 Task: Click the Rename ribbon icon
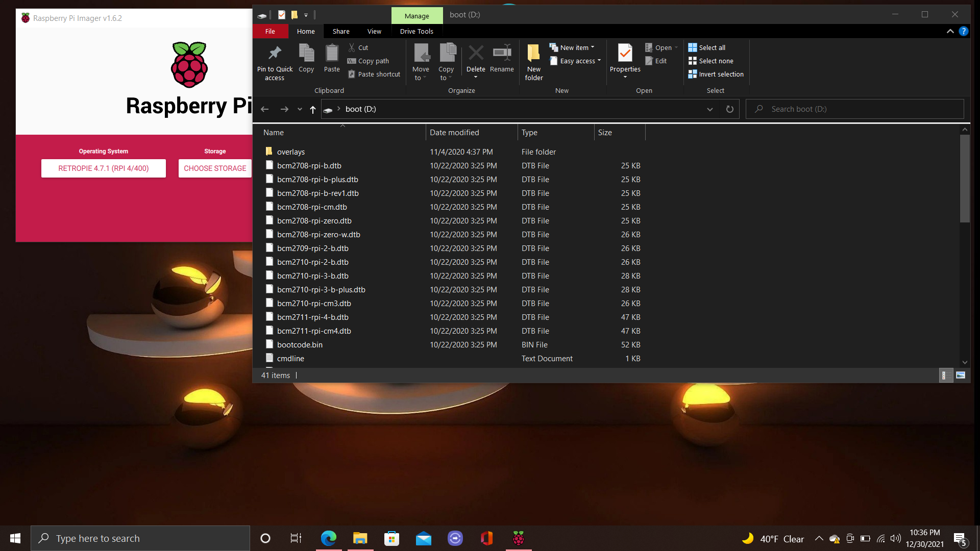502,53
